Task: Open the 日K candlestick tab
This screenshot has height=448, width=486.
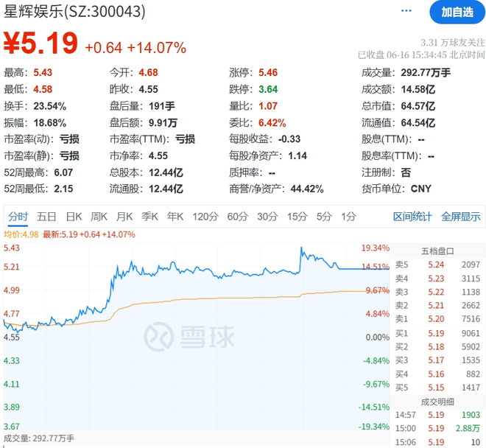Action: [x=74, y=216]
